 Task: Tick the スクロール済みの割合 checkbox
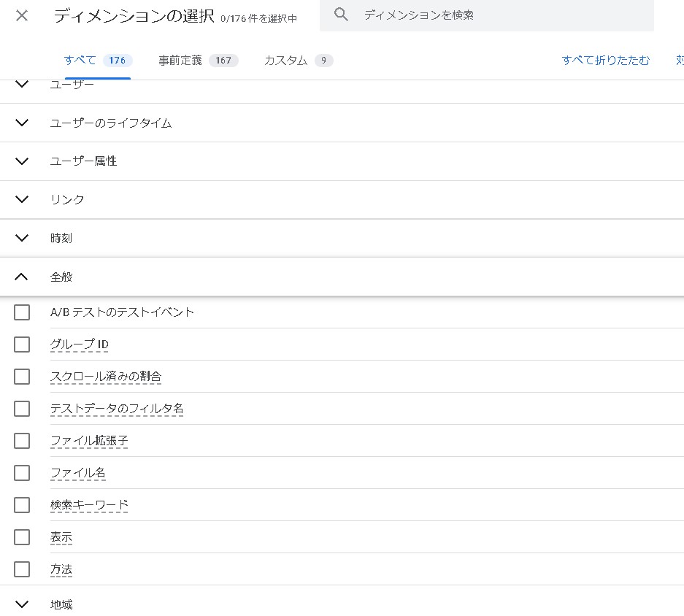(x=22, y=377)
